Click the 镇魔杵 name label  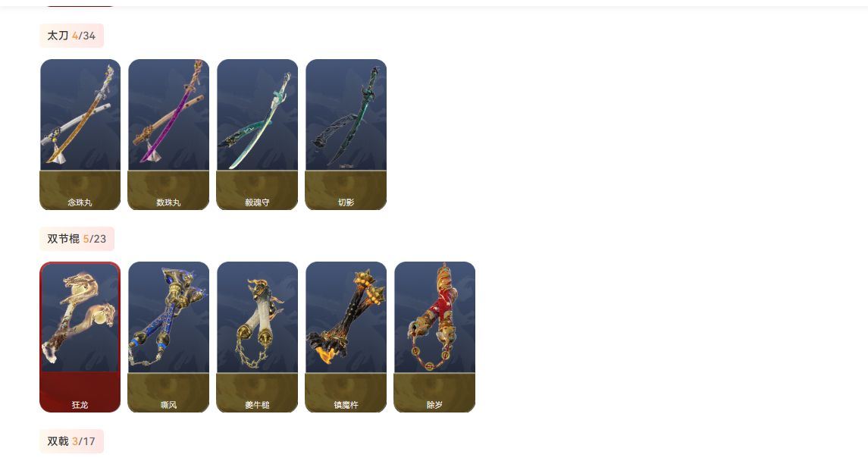pos(346,405)
